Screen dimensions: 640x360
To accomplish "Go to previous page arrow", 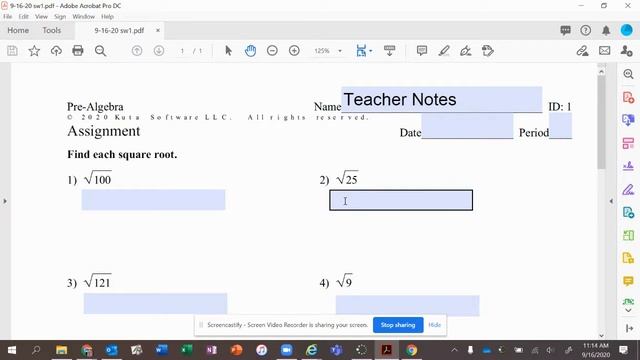I will [x=137, y=51].
